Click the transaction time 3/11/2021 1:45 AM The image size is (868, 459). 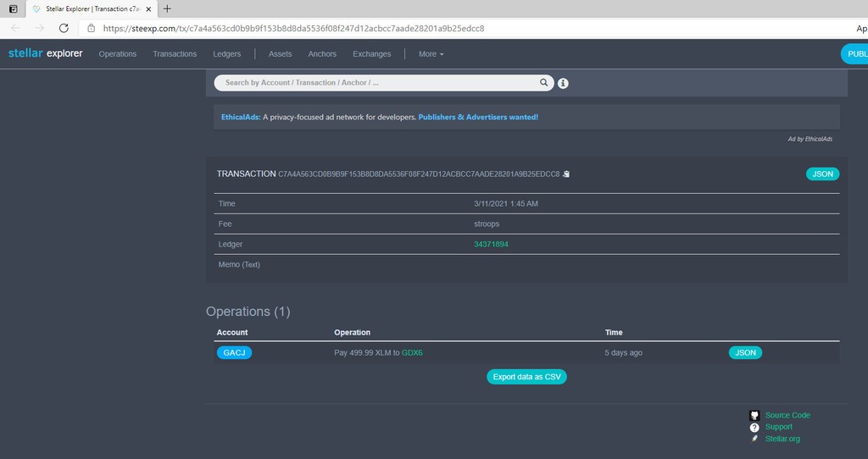[506, 203]
